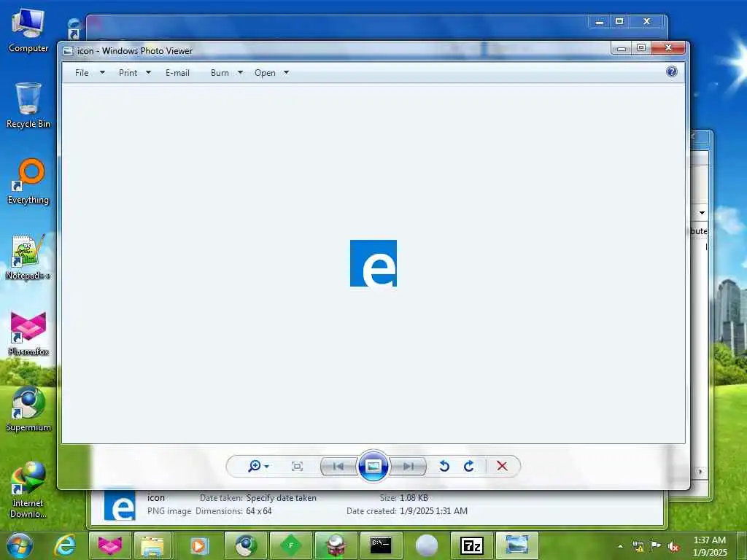Open Plasmafox from the taskbar
The width and height of the screenshot is (747, 560).
(110, 545)
